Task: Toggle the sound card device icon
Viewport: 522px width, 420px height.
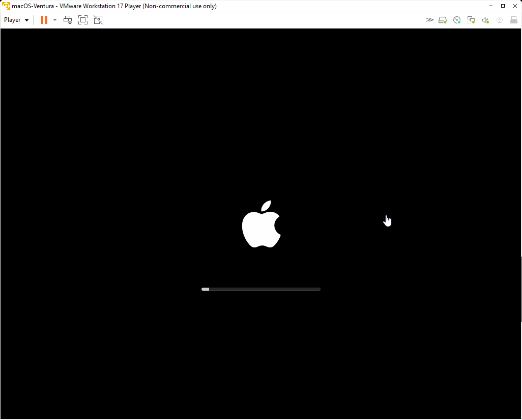Action: pos(485,20)
